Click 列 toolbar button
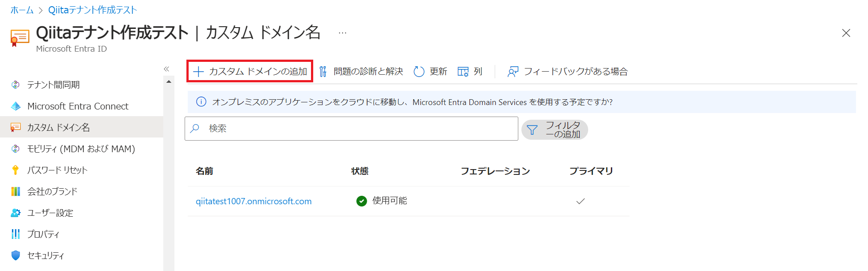 click(470, 72)
